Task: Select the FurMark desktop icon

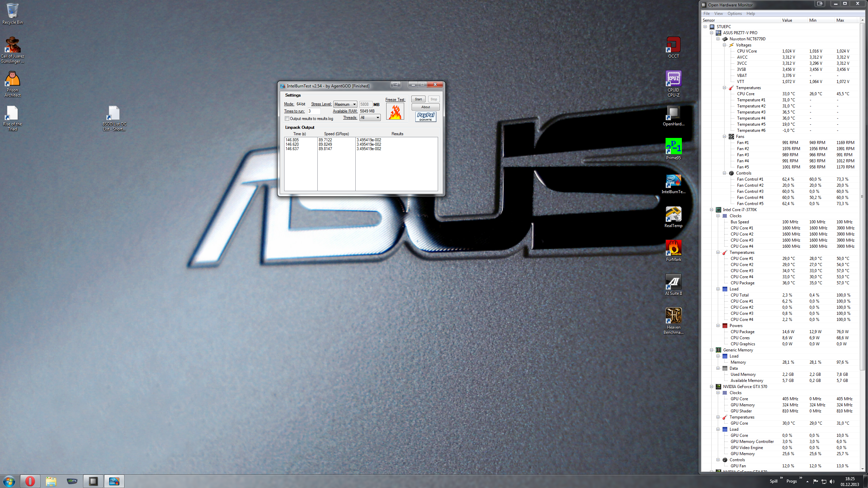Action: 673,251
